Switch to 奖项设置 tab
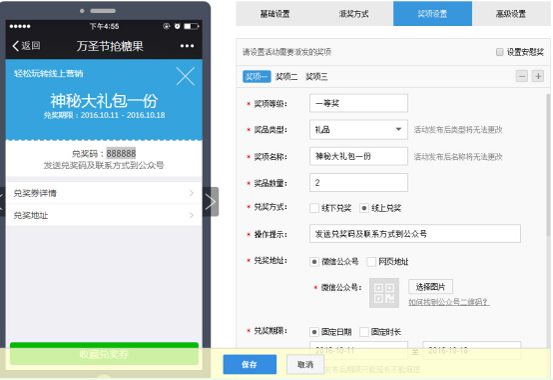553x380 pixels. (x=432, y=14)
